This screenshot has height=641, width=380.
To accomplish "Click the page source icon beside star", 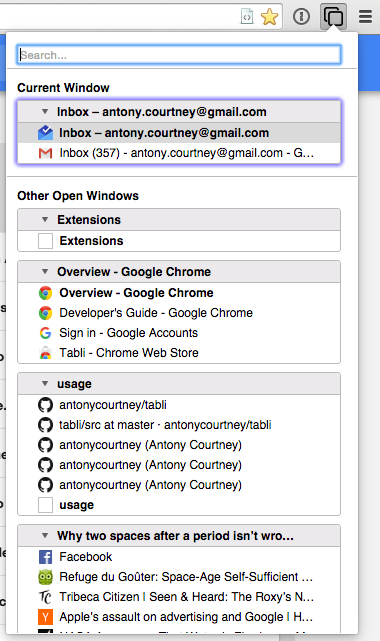I will click(x=247, y=17).
